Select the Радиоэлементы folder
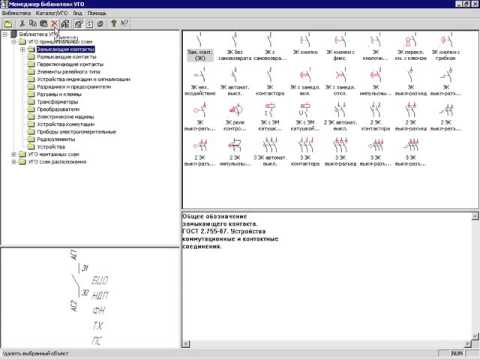Image resolution: width=480 pixels, height=360 pixels. (x=56, y=139)
